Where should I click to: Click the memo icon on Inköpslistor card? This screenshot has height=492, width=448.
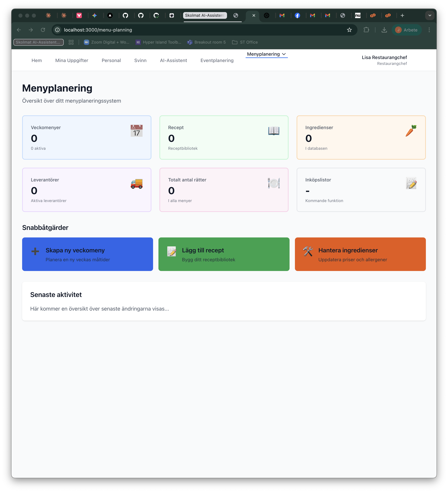tap(411, 183)
